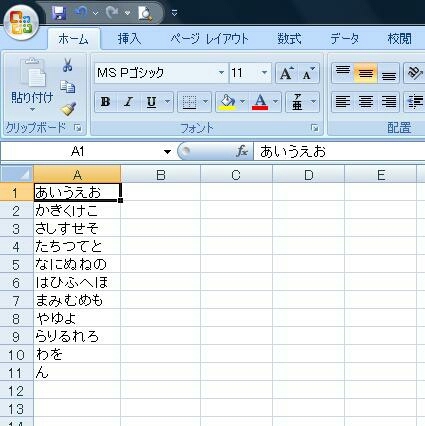Select cell containing らりるれろ
The height and width of the screenshot is (426, 425).
(x=77, y=336)
